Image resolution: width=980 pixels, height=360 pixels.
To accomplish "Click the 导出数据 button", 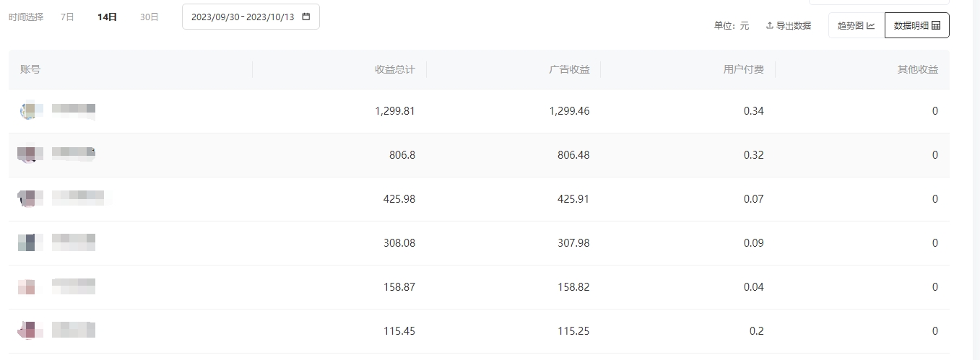I will click(x=788, y=25).
